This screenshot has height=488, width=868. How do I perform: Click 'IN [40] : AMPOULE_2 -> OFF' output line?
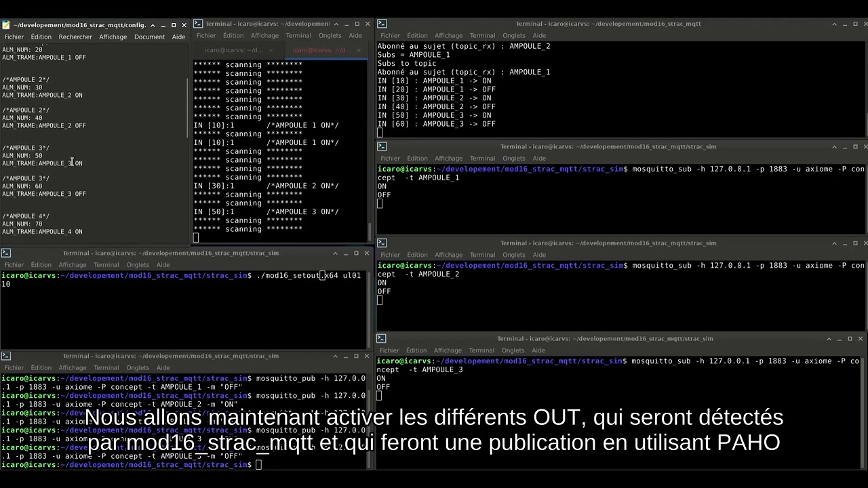tap(437, 106)
